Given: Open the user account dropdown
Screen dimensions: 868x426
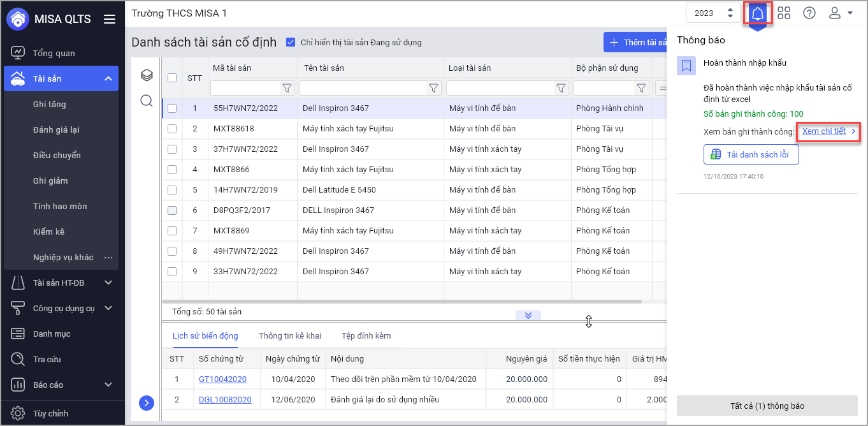Looking at the screenshot, I should point(841,13).
